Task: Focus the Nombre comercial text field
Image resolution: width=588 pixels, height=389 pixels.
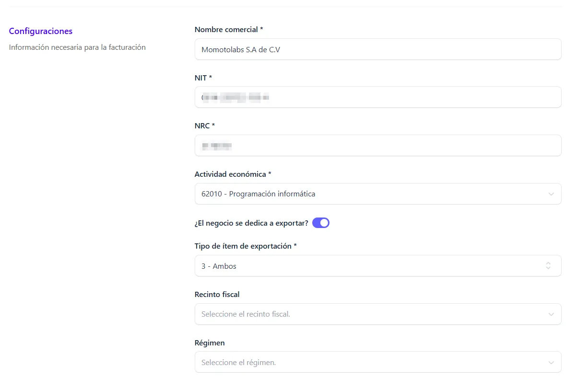Action: (377, 49)
